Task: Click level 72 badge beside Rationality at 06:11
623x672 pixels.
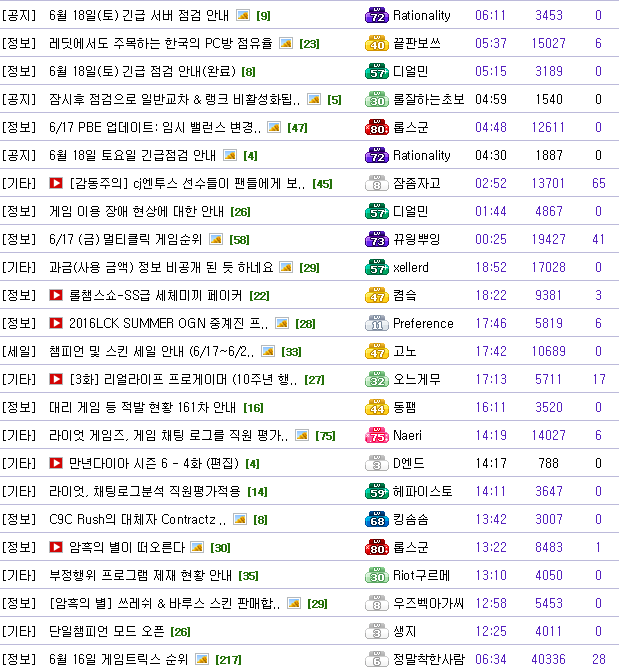Action: tap(377, 16)
